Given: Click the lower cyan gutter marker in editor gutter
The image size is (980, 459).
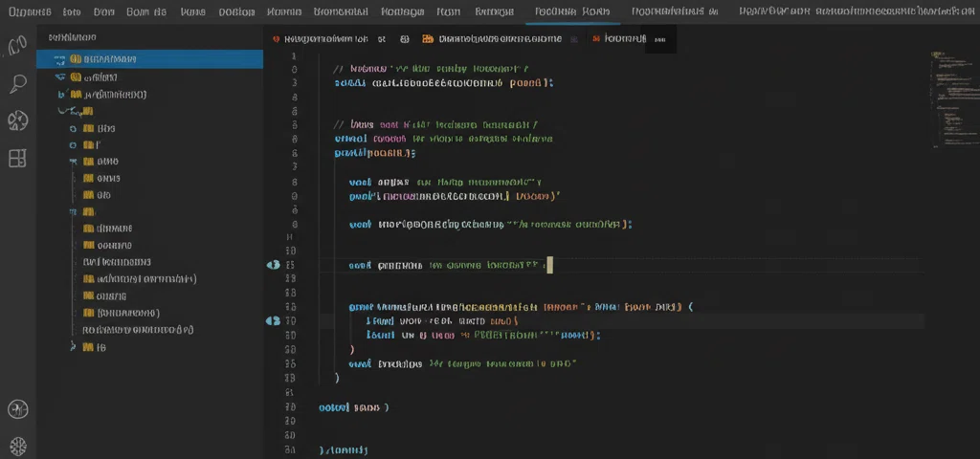Looking at the screenshot, I should [x=273, y=321].
